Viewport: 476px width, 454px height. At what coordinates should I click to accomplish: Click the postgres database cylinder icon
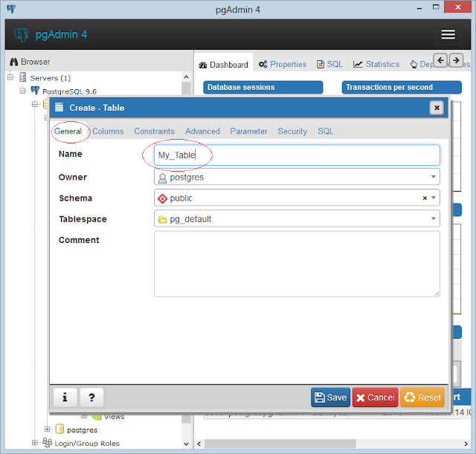point(59,429)
